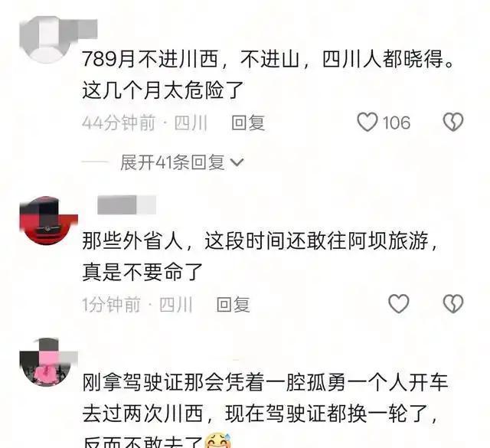Tap broken-heart icon on 1分钟前 comment
This screenshot has height=448, width=490.
point(453,304)
